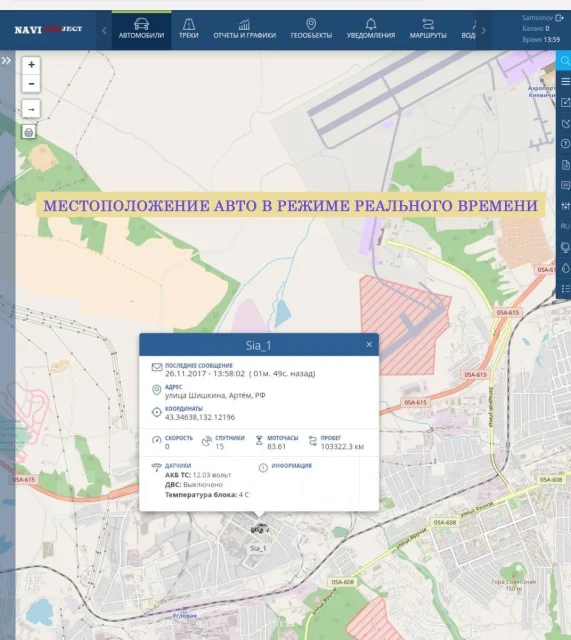Change language via RU button
This screenshot has width=571, height=640.
(564, 226)
